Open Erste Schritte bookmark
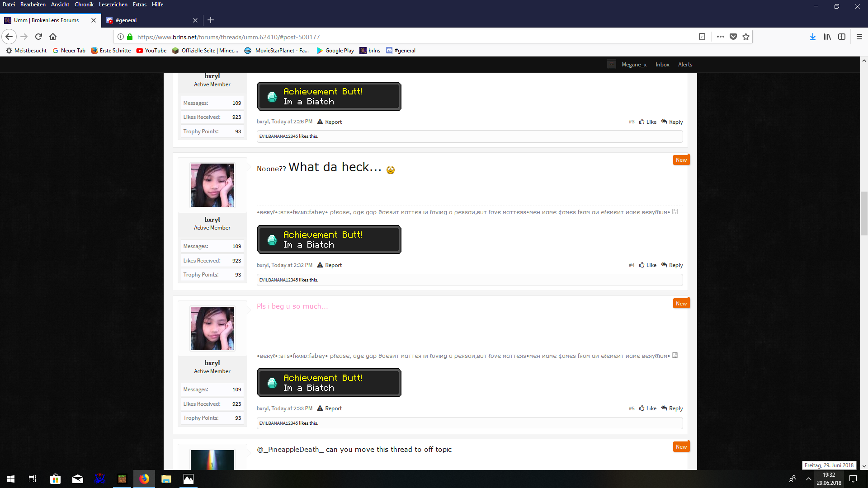The width and height of the screenshot is (868, 488). pyautogui.click(x=111, y=51)
